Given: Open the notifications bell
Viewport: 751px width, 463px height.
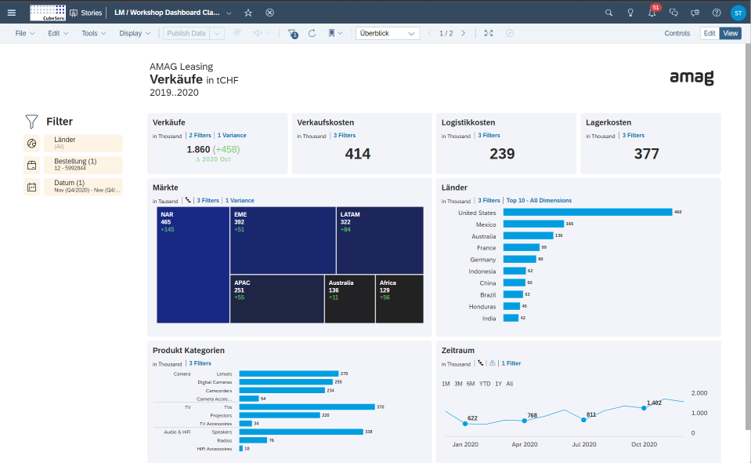Looking at the screenshot, I should (652, 13).
